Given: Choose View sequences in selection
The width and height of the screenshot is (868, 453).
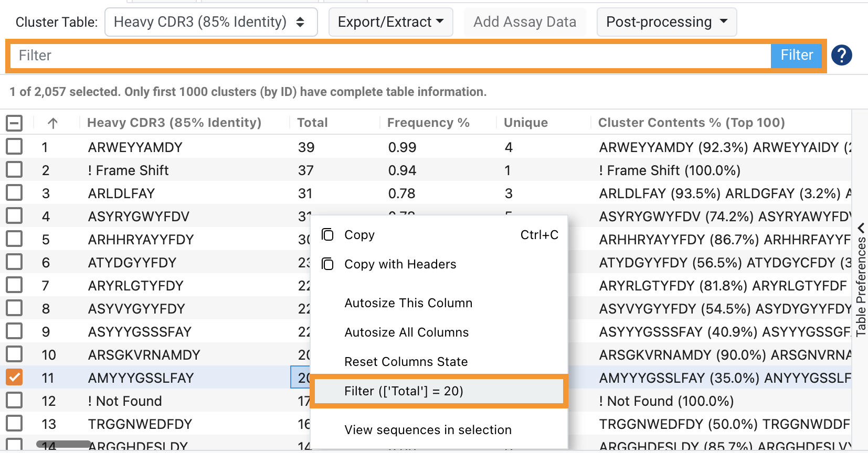Looking at the screenshot, I should click(x=428, y=430).
